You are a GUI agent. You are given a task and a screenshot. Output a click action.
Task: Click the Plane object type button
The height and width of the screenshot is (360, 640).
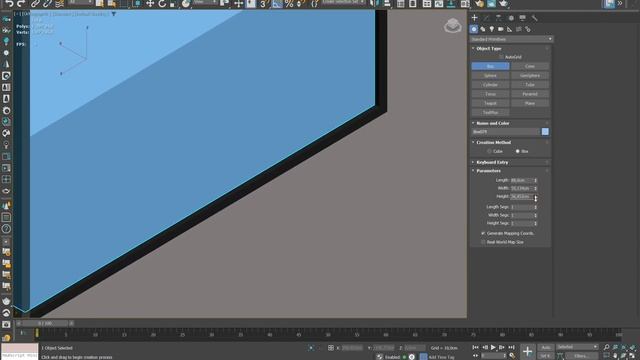pos(530,103)
